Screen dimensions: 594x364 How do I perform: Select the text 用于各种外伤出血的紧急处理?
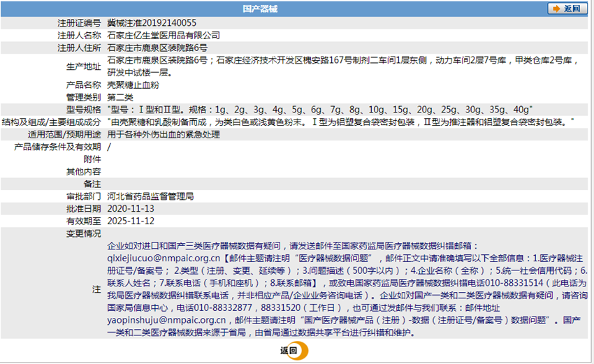pos(164,134)
